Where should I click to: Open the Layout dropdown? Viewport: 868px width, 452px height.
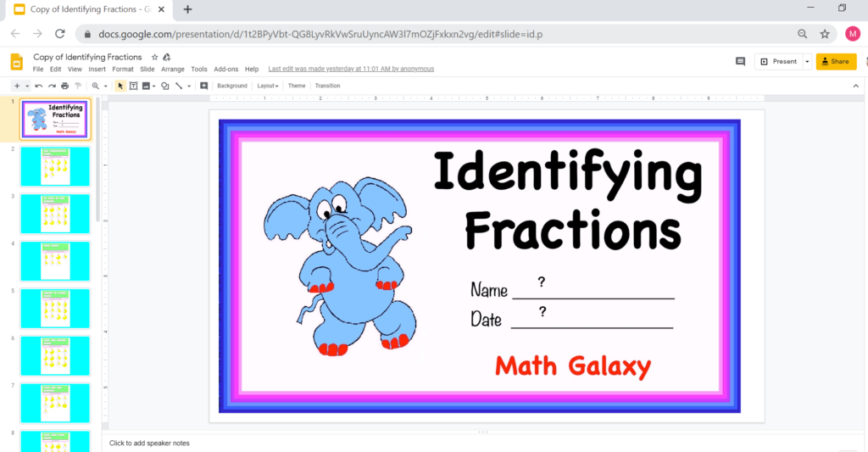pos(267,86)
